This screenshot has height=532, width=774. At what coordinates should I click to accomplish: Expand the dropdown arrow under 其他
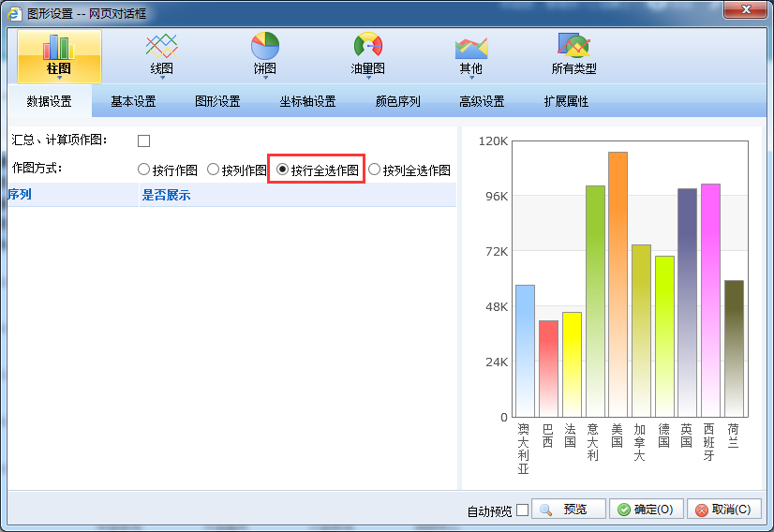pos(471,78)
